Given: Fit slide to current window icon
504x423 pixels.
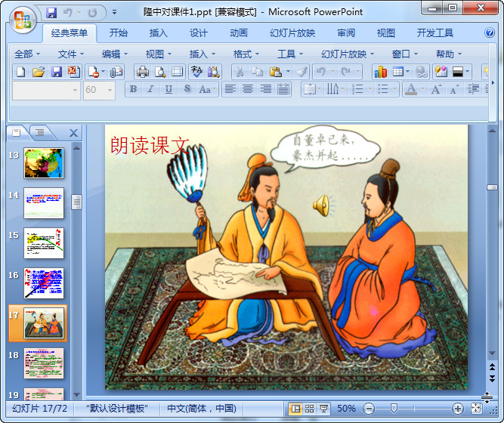Looking at the screenshot, I should point(476,409).
